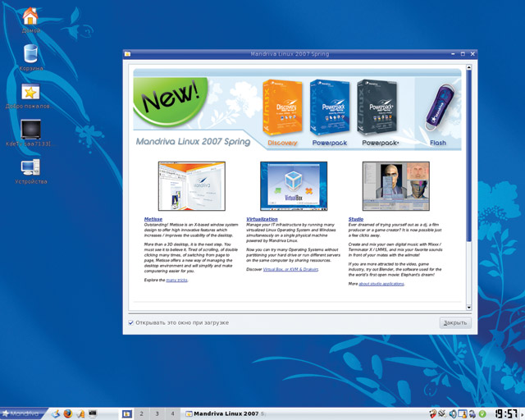This screenshot has height=420, width=525.
Task: Click the first system tray icon
Action: click(433, 414)
